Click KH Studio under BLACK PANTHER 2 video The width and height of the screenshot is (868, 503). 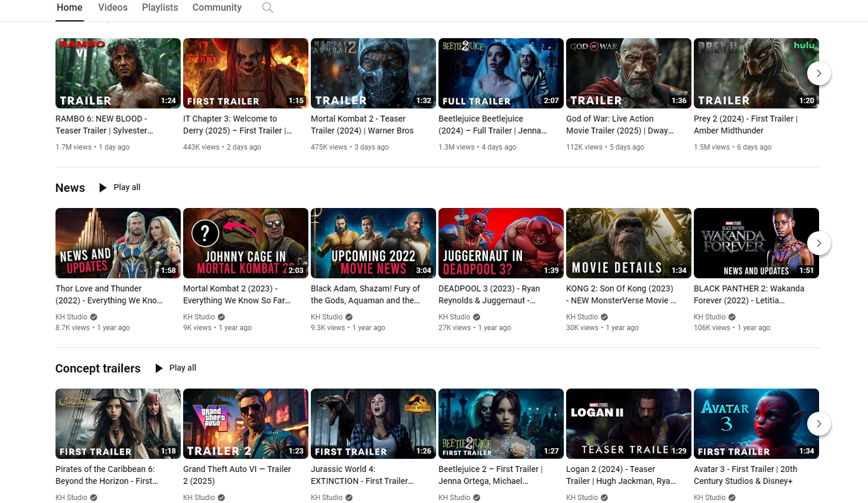710,317
